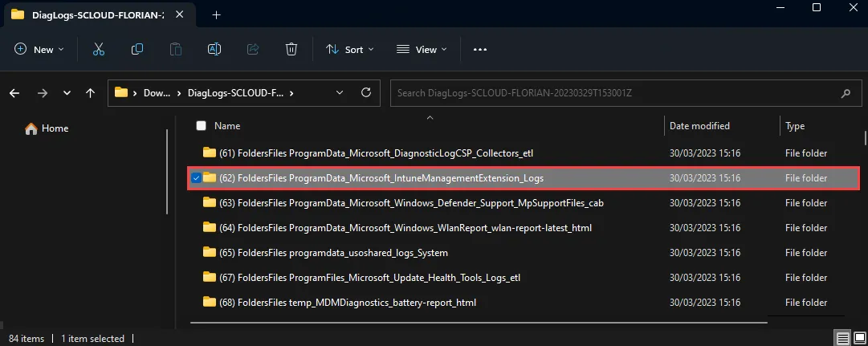Viewport: 868px width, 346px height.
Task: Select the (67) Update_Health_Tools_Logs_etl folder
Action: click(523, 277)
